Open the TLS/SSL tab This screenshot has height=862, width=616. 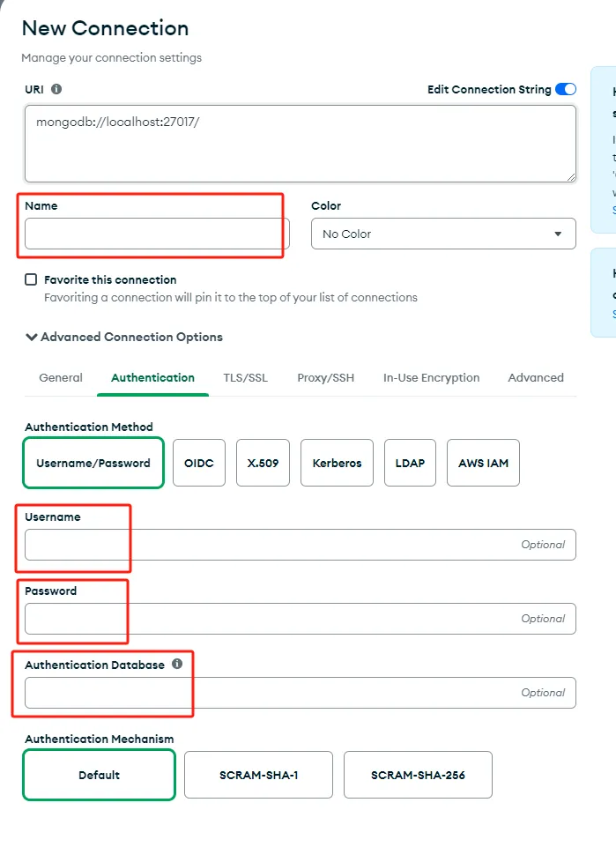[x=246, y=377]
